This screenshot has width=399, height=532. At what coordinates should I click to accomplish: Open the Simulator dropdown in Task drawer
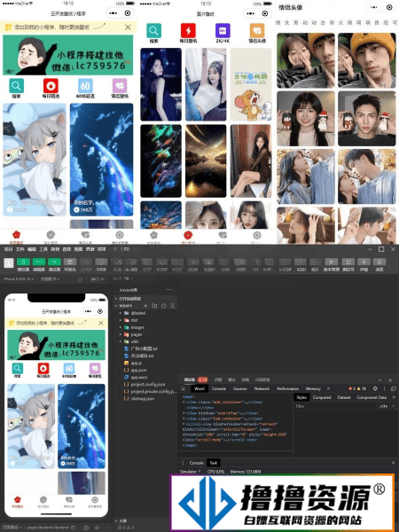tap(191, 472)
